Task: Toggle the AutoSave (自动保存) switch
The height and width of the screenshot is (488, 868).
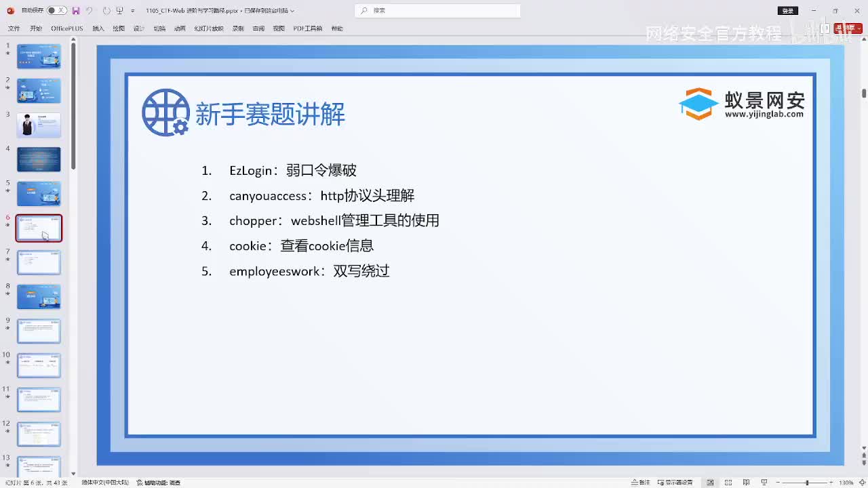Action: pyautogui.click(x=57, y=11)
